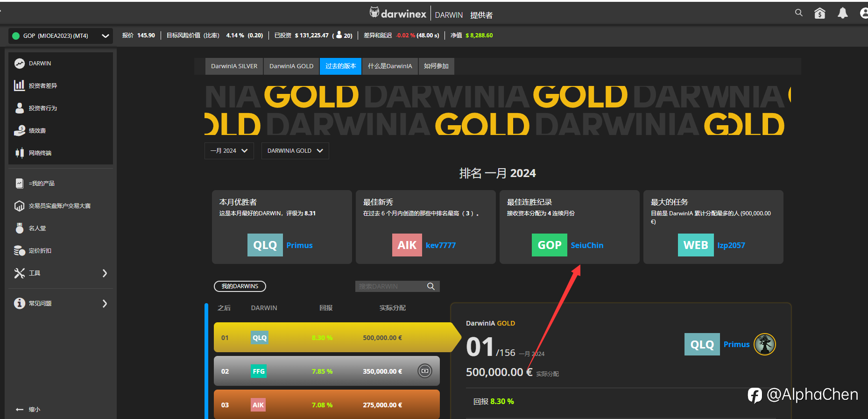Sort by 回报 column header
Viewport: 868px width, 419px height.
point(326,308)
